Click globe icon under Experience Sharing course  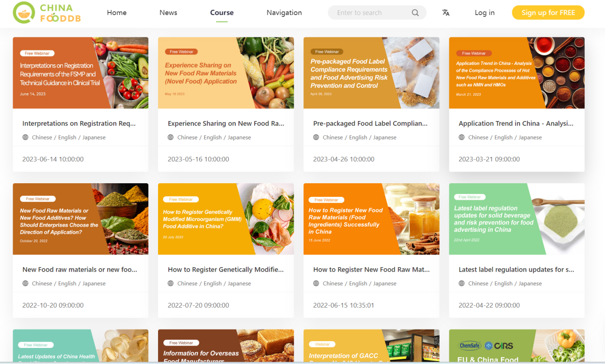coord(171,138)
